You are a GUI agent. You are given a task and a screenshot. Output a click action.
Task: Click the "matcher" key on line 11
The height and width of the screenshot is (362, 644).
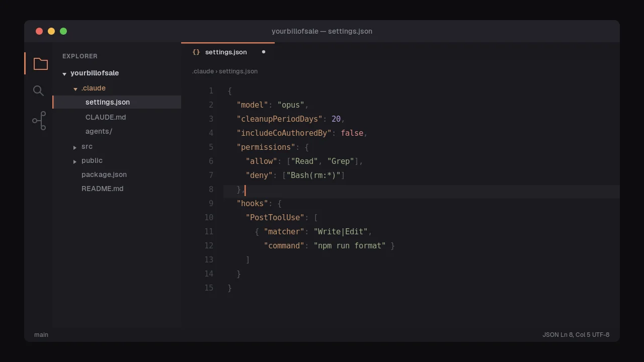[x=284, y=232]
